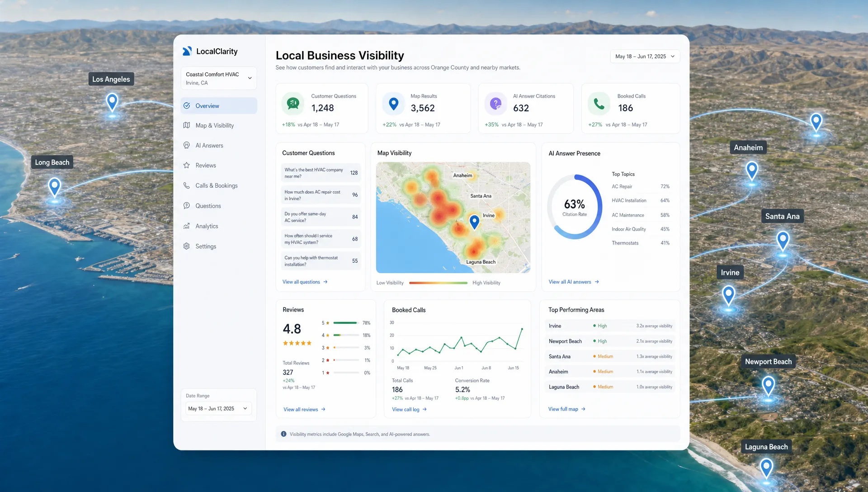Click the Reviews star icon in sidebar
This screenshot has height=492, width=868.
(186, 165)
